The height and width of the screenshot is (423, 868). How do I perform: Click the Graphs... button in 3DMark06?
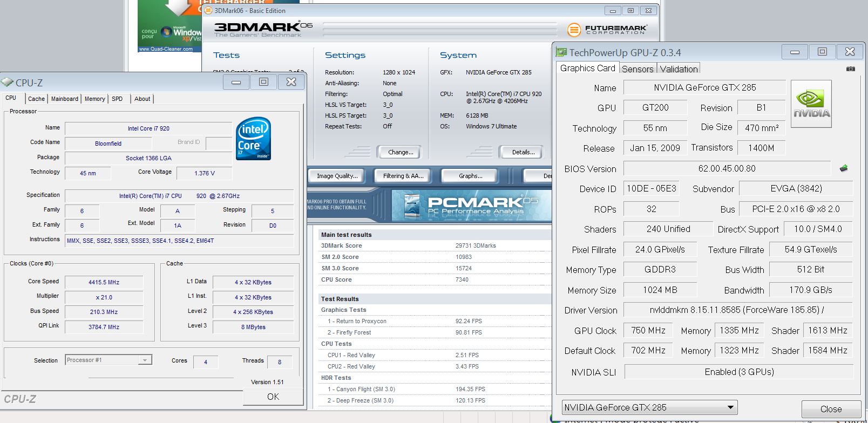click(470, 176)
